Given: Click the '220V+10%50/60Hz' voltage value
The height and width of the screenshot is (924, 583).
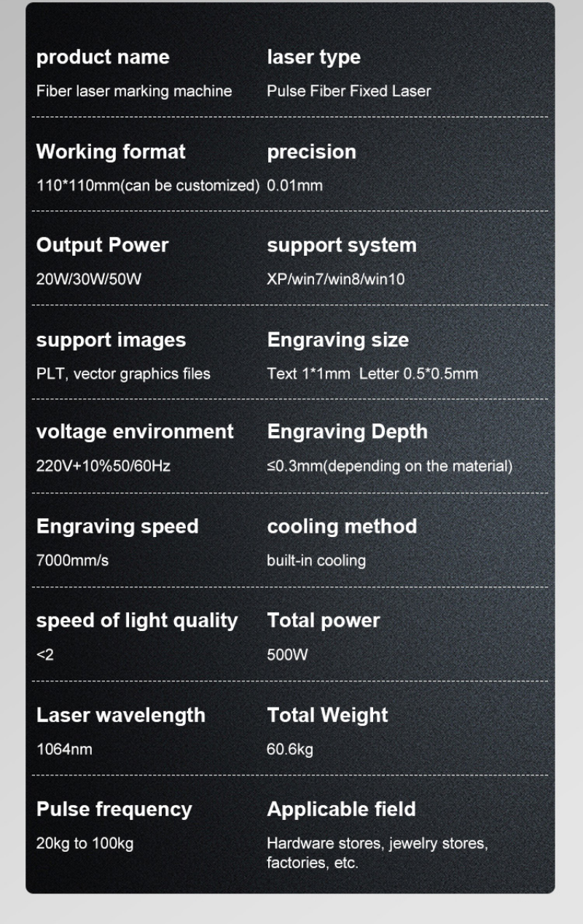Looking at the screenshot, I should [x=103, y=466].
